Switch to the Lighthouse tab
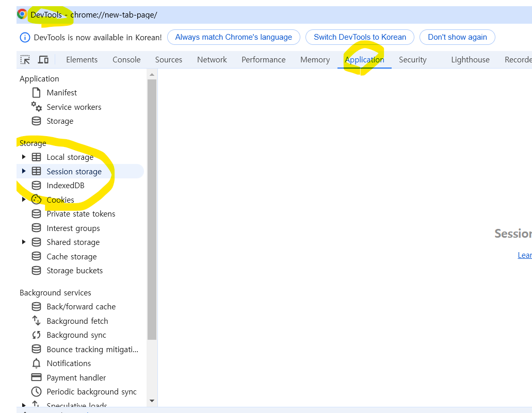 coord(470,60)
